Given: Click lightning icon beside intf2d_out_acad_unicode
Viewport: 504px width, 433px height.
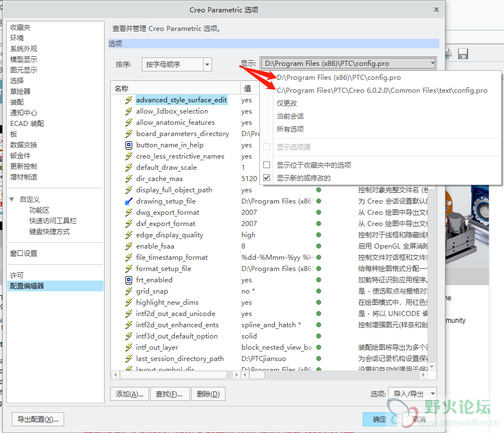Looking at the screenshot, I should click(x=129, y=314).
